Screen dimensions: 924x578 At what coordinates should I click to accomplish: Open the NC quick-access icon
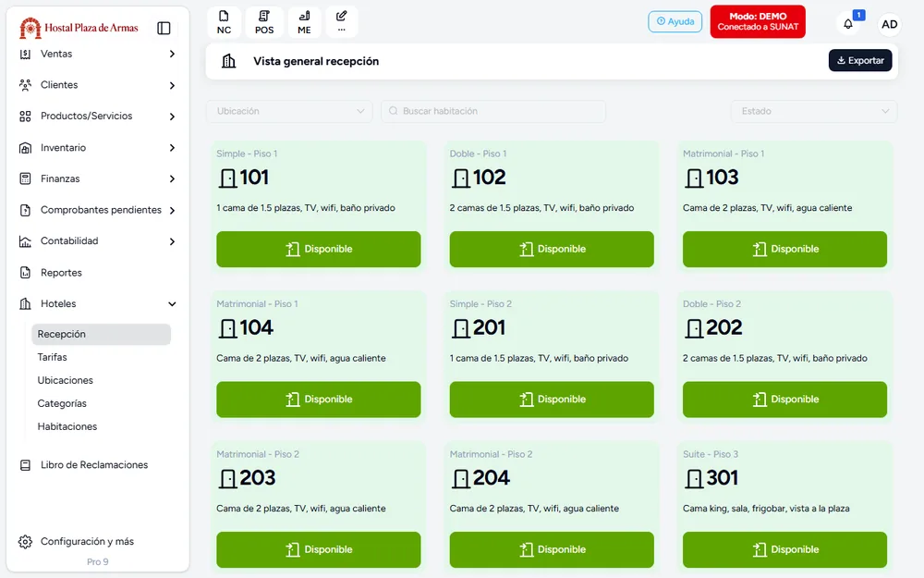coord(224,22)
